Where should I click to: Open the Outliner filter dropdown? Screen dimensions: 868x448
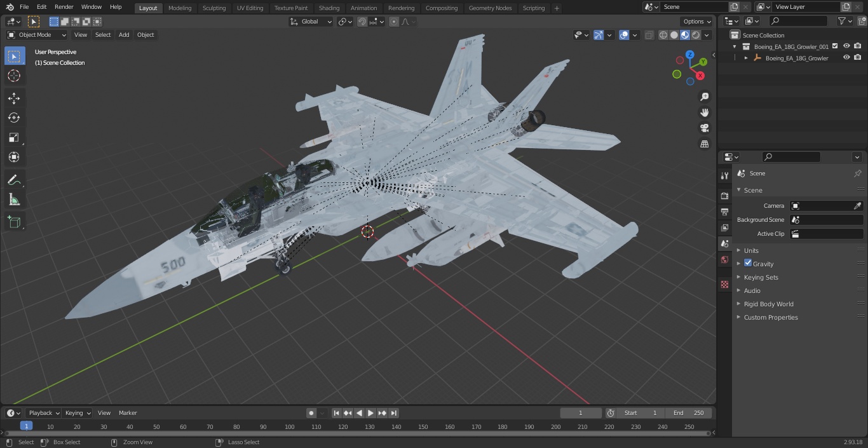(844, 21)
